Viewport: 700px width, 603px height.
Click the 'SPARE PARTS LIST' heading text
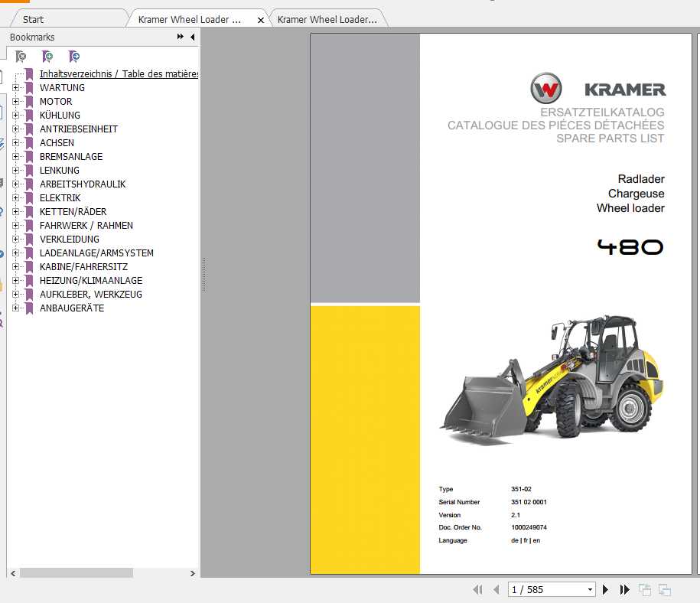point(610,139)
